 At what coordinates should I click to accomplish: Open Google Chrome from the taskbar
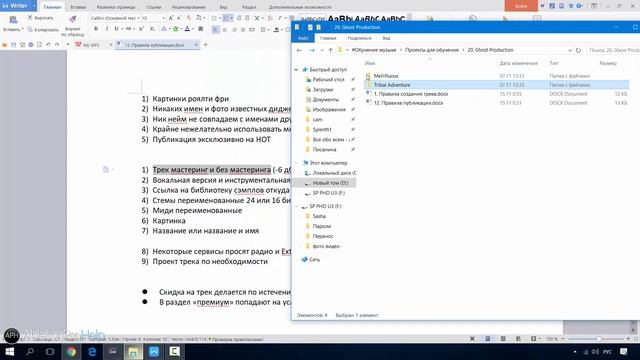71,351
